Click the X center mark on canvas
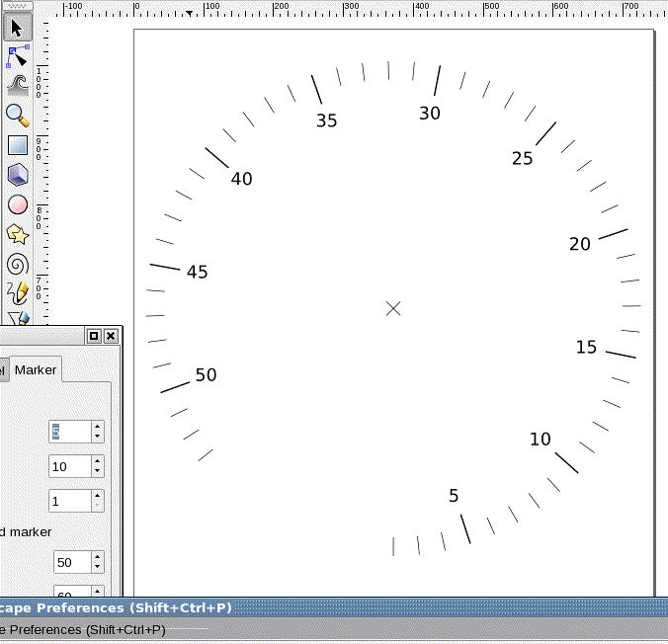The height and width of the screenshot is (644, 668). click(x=393, y=309)
